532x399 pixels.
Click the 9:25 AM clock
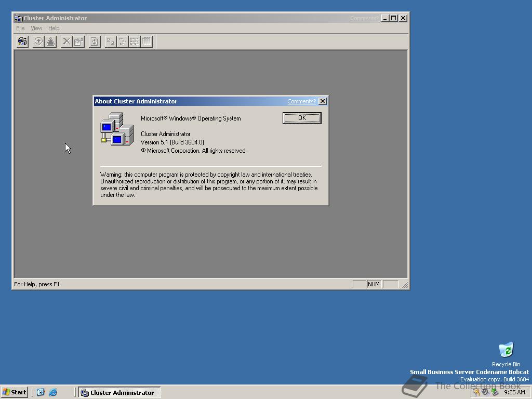(x=514, y=393)
